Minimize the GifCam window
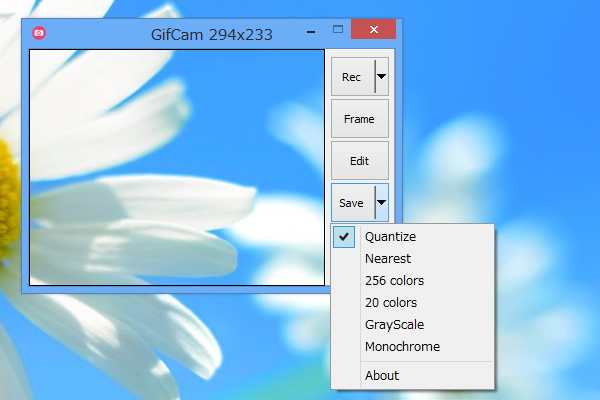This screenshot has height=400, width=600. [311, 31]
